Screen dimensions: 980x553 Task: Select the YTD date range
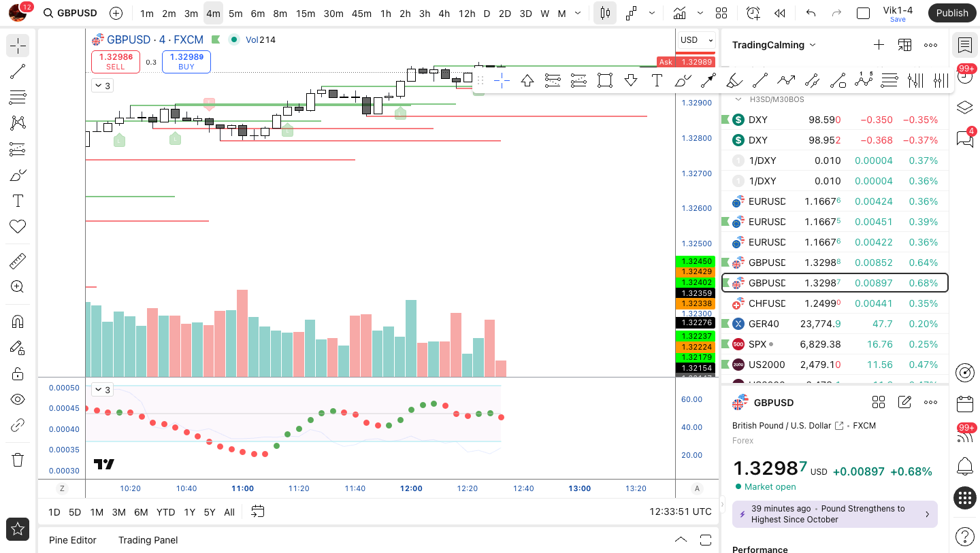pyautogui.click(x=165, y=512)
